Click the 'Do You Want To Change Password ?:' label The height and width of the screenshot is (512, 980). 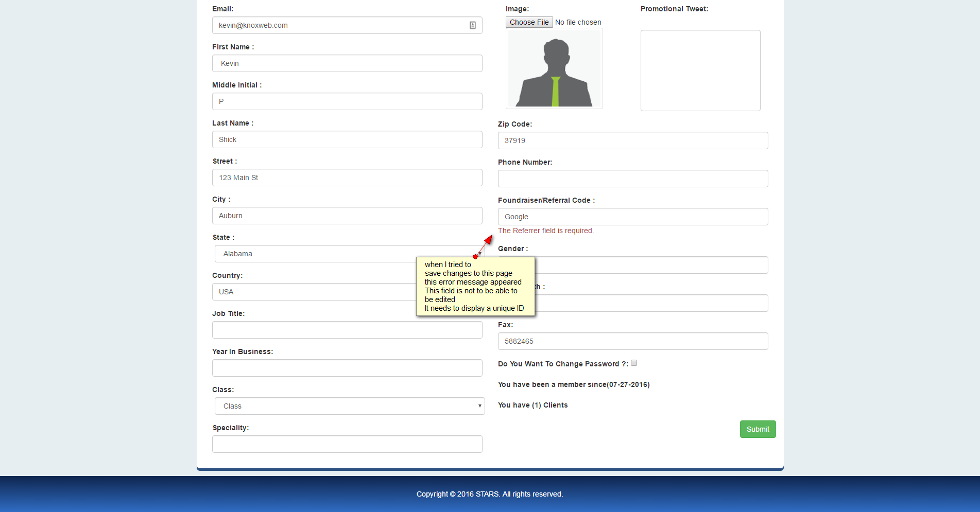click(x=563, y=364)
